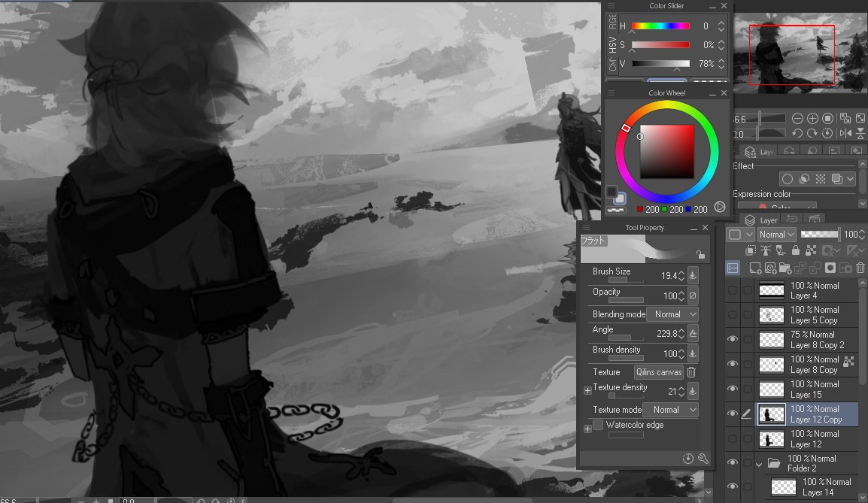
Task: Reset canvas rotation in Navigator
Action: pyautogui.click(x=827, y=133)
